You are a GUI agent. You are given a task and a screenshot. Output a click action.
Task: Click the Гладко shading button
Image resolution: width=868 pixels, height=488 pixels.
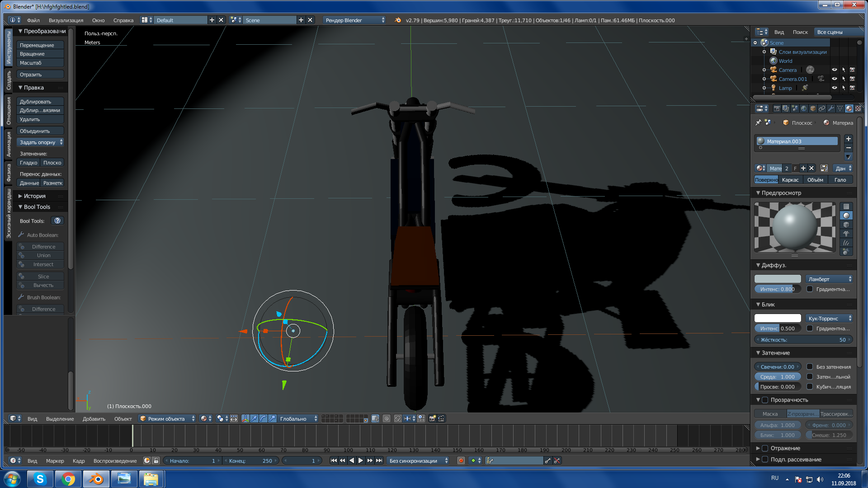pyautogui.click(x=28, y=163)
